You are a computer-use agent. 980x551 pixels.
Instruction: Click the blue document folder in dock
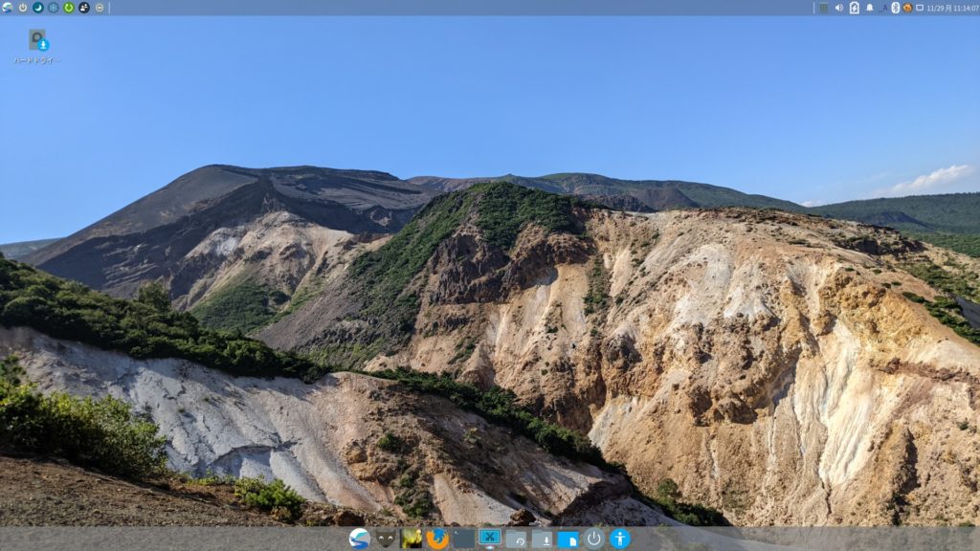pos(568,539)
